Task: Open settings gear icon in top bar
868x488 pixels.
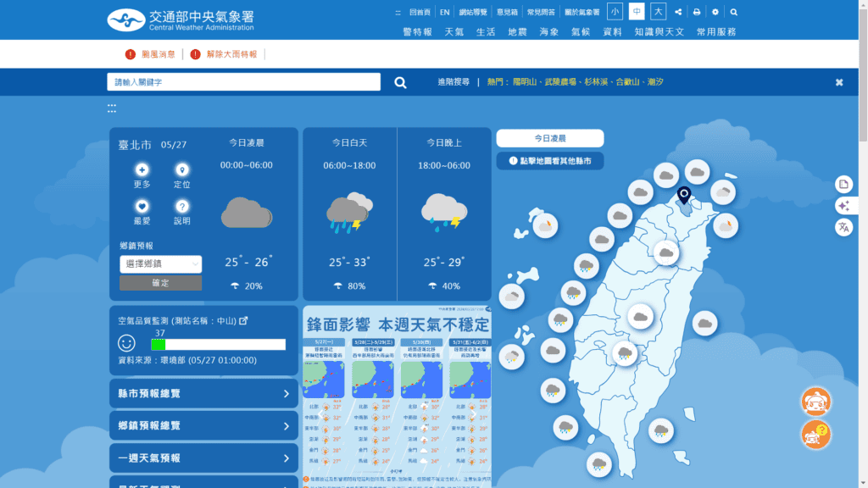Action: tap(715, 12)
